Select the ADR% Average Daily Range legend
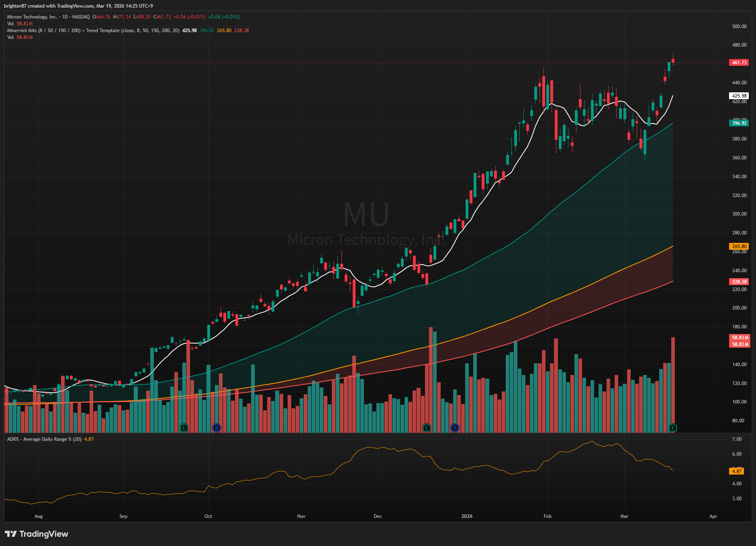The width and height of the screenshot is (756, 546). point(44,439)
